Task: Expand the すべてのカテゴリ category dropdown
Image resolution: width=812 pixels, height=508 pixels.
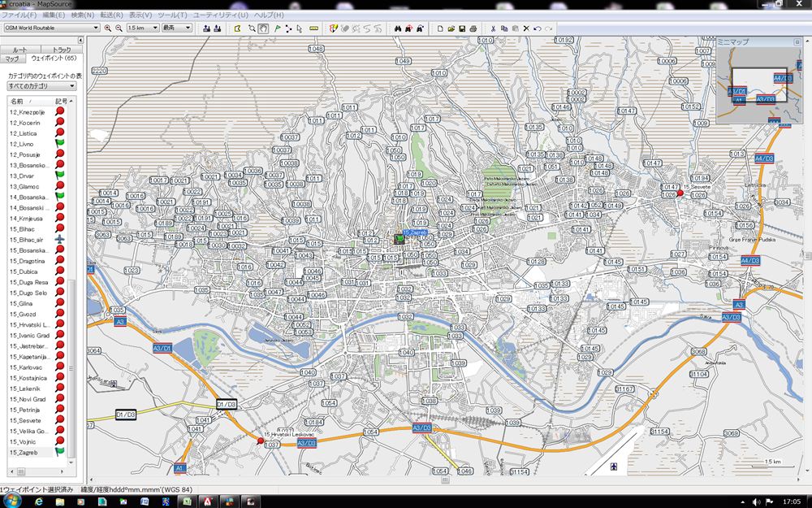Action: [72, 85]
